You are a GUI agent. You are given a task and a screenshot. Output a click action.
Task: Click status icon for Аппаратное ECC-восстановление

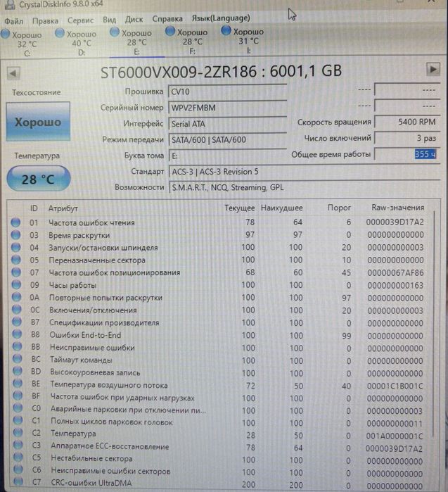pos(18,445)
